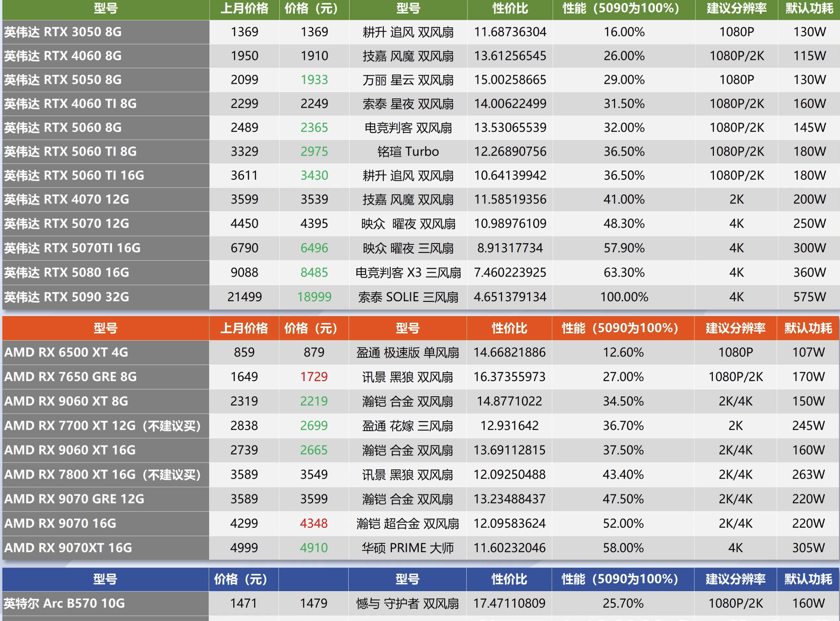Click the 华硕 PRIME 大师 cell
The width and height of the screenshot is (840, 621).
408,548
